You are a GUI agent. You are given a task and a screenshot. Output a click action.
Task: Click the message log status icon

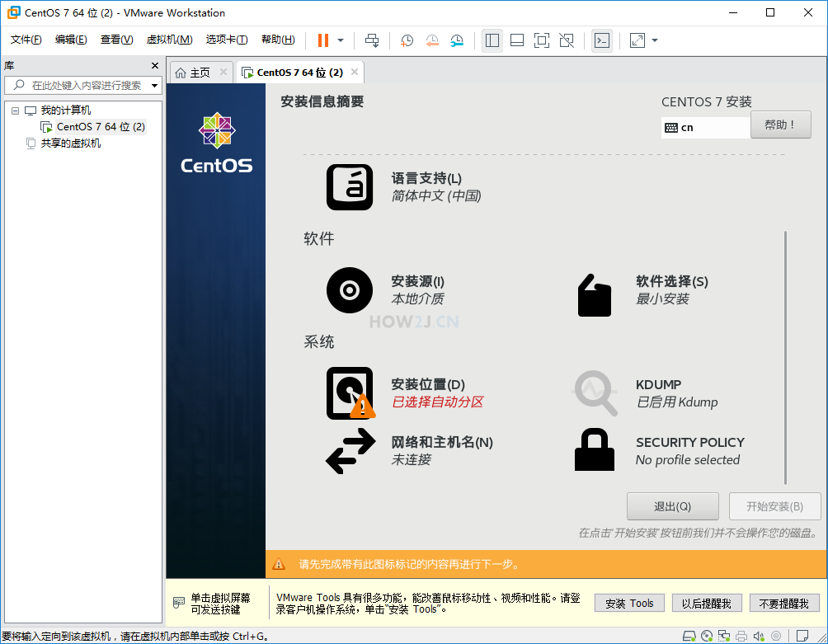tap(802, 636)
